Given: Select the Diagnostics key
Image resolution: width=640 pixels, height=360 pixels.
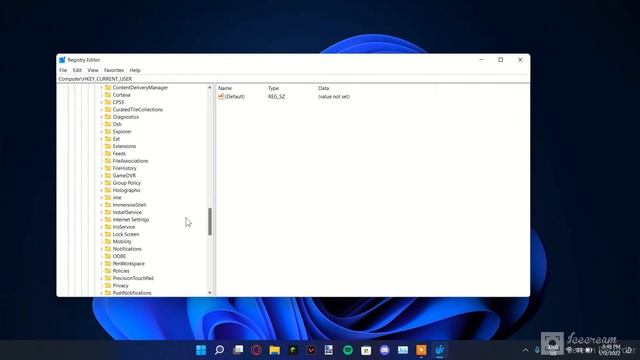Looking at the screenshot, I should click(x=126, y=117).
